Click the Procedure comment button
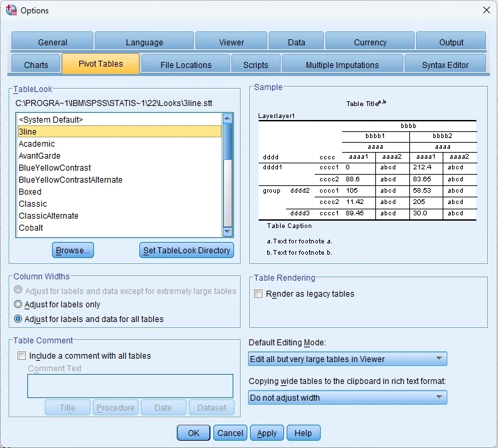498x448 pixels. [115, 407]
